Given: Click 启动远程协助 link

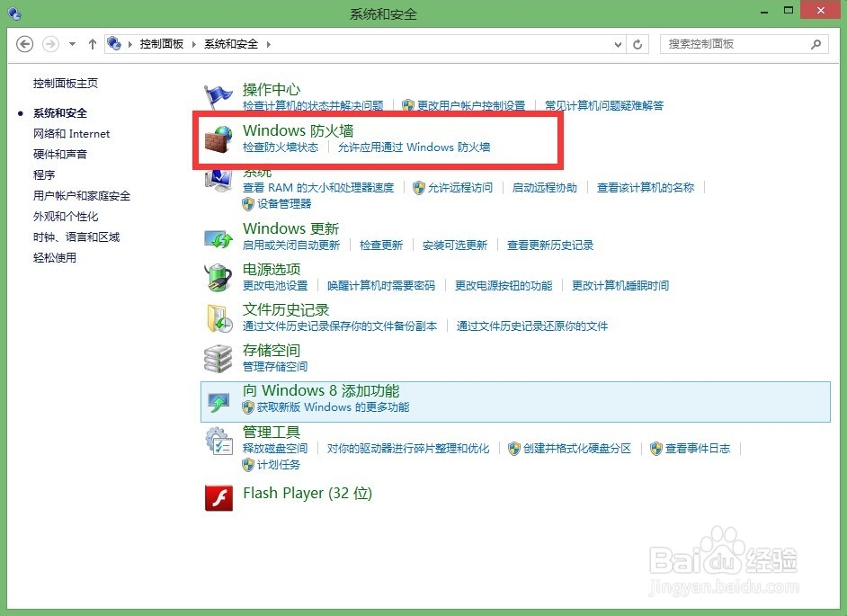Looking at the screenshot, I should [x=545, y=188].
